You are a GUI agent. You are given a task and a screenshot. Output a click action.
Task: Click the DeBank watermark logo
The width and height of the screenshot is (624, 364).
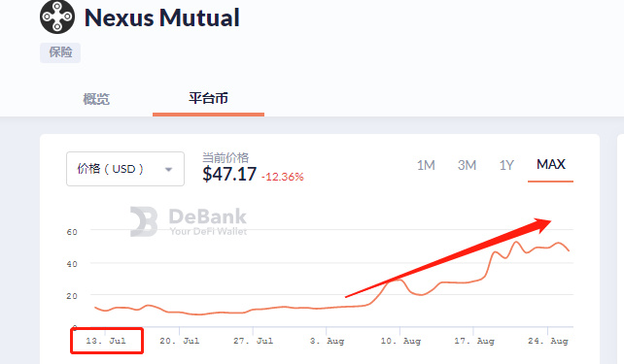pyautogui.click(x=189, y=221)
